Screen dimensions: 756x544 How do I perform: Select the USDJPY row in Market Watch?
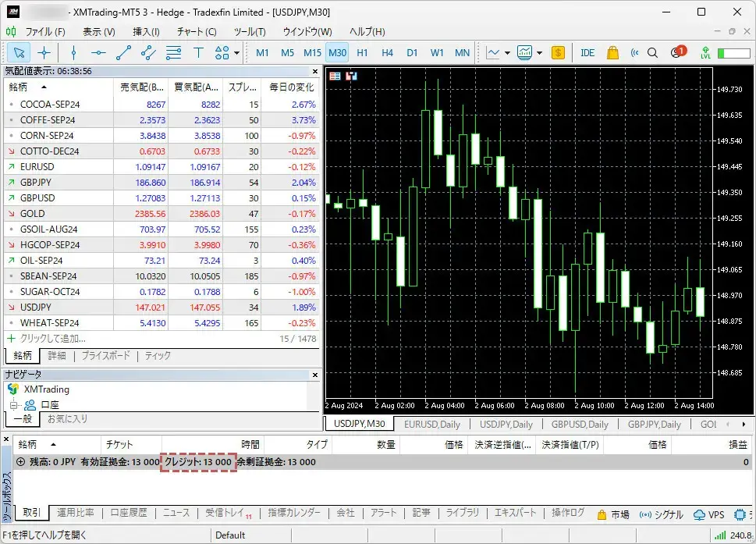[x=161, y=308]
